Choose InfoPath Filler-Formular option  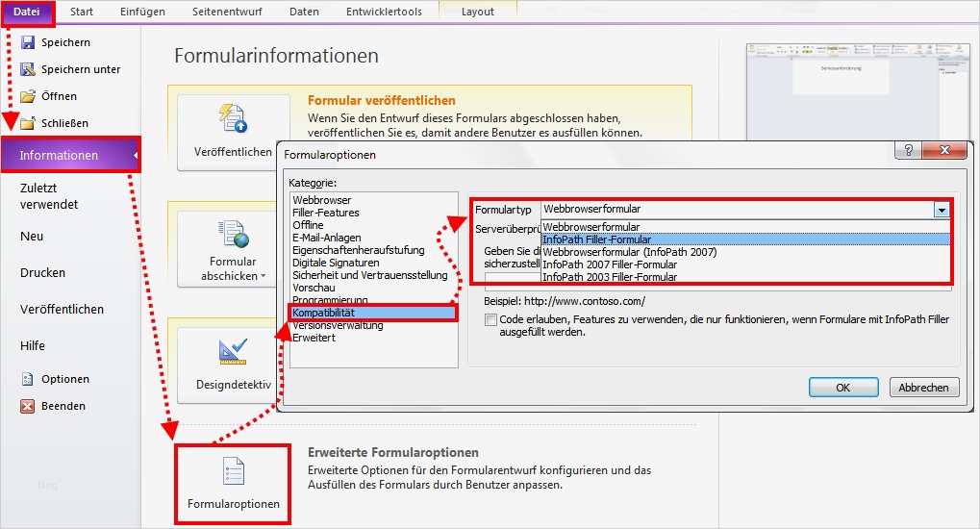[x=745, y=239]
